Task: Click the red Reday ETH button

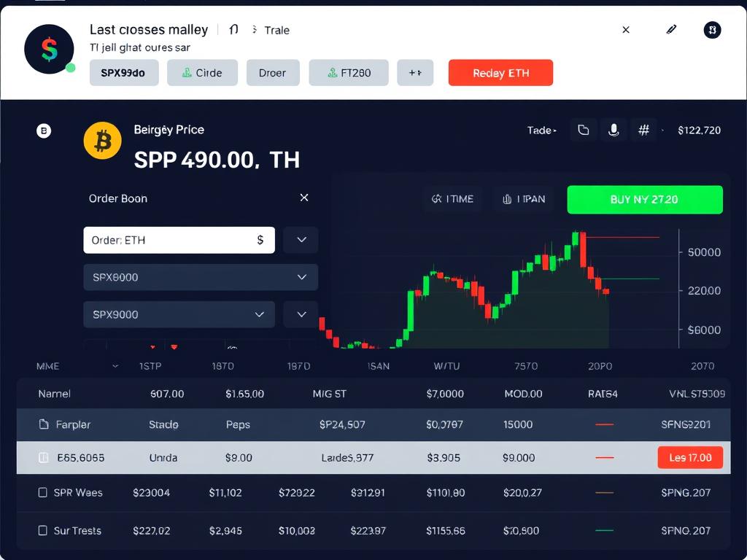Action: (x=500, y=73)
